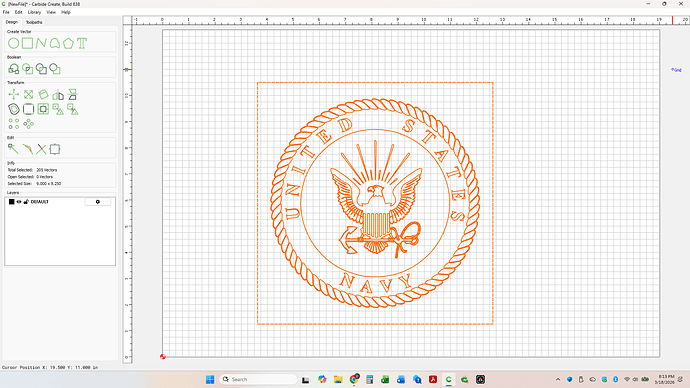Image resolution: width=690 pixels, height=388 pixels.
Task: Open Copilot from the taskbar
Action: tap(322, 379)
